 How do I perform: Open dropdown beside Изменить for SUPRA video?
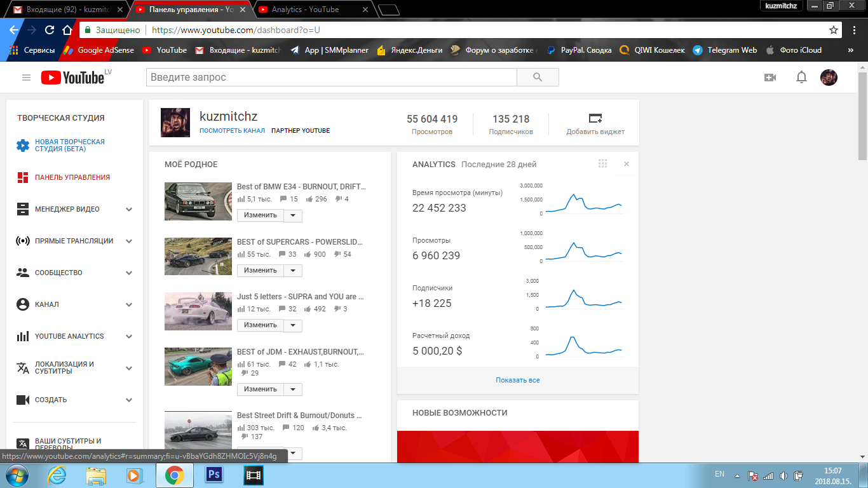coord(293,325)
